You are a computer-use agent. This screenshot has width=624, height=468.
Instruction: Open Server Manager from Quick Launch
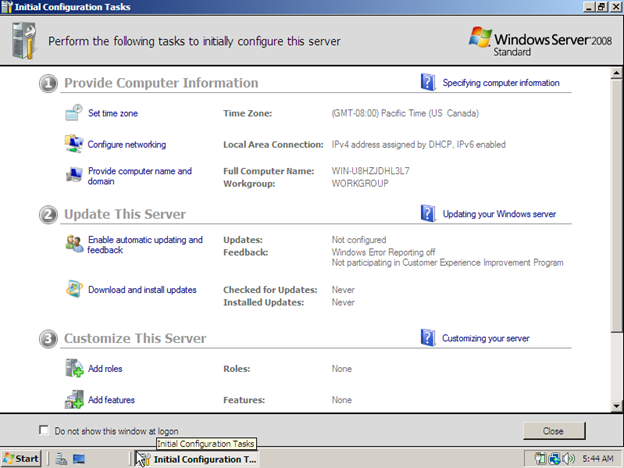point(61,459)
